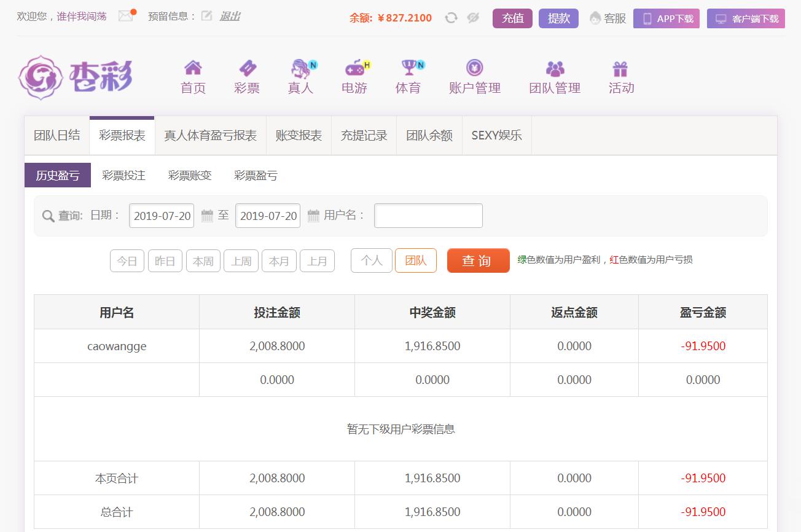This screenshot has height=532, width=801.
Task: Select the 个人 query scope option
Action: [371, 260]
